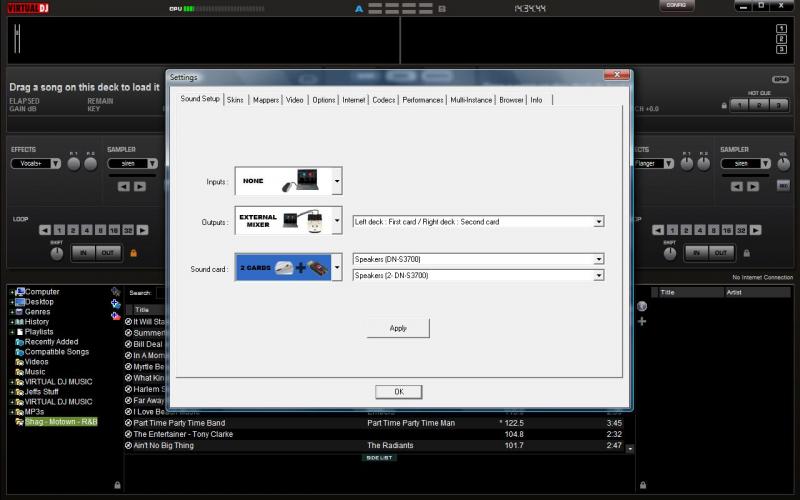Click the SIDE LIST button
This screenshot has width=800, height=500.
(x=380, y=458)
